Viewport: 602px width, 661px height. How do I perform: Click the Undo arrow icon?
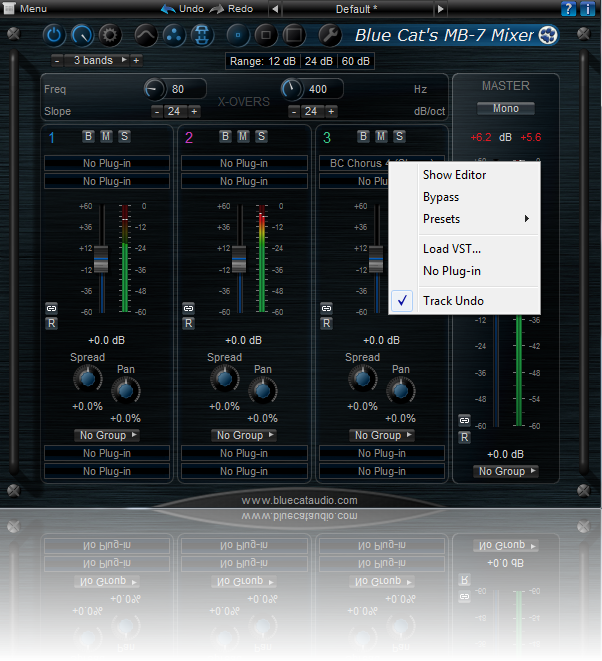169,9
